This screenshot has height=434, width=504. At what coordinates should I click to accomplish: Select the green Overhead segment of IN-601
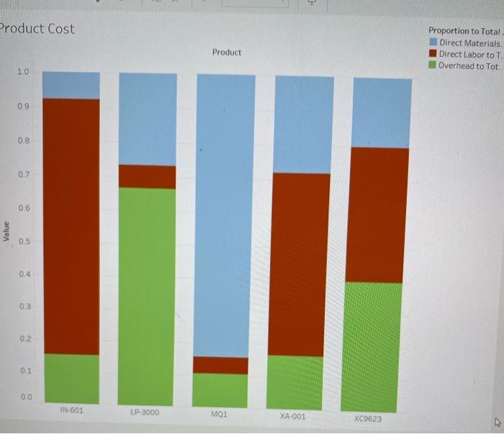click(72, 379)
